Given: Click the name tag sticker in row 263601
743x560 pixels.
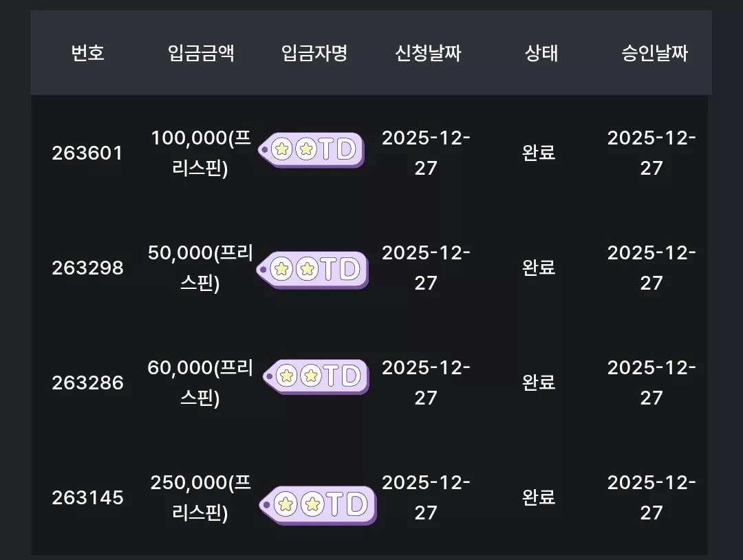Looking at the screenshot, I should pos(312,150).
